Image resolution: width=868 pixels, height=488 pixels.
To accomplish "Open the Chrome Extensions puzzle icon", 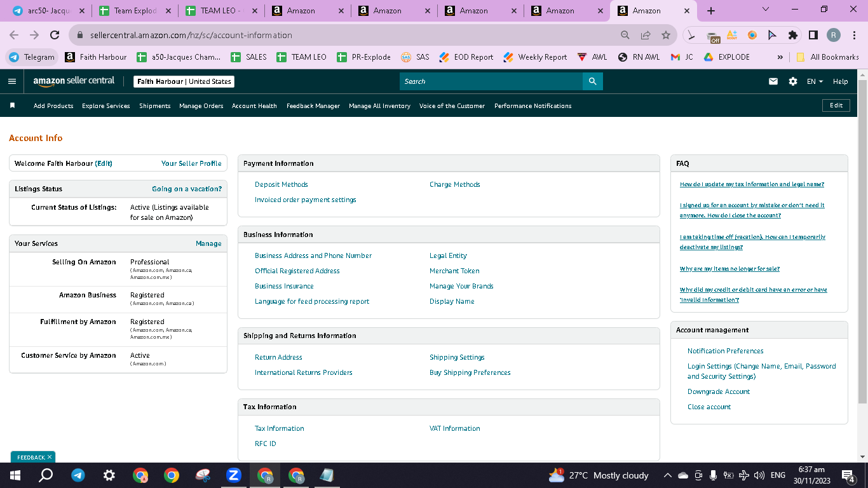I will pyautogui.click(x=792, y=36).
